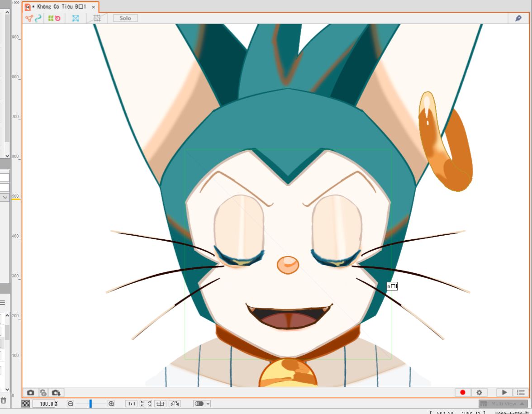Take a snapshot with the camera icon
532x414 pixels.
click(31, 393)
